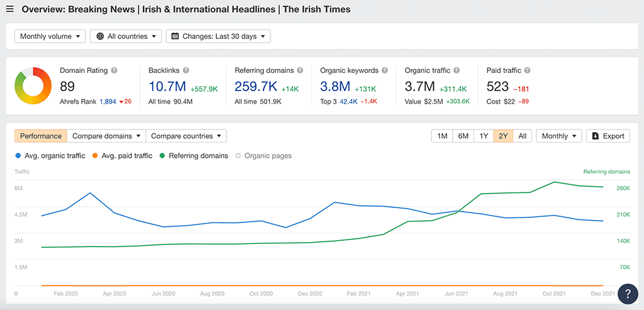Open the round help button in corner

click(628, 294)
